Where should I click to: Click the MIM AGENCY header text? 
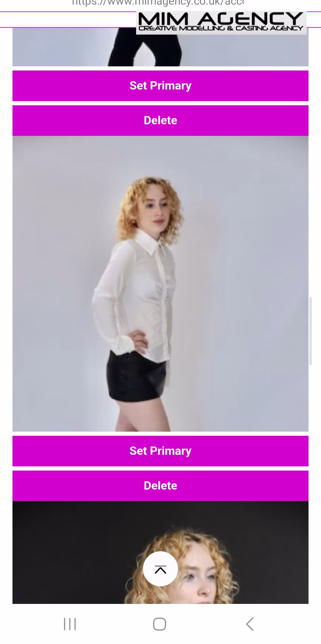(221, 18)
